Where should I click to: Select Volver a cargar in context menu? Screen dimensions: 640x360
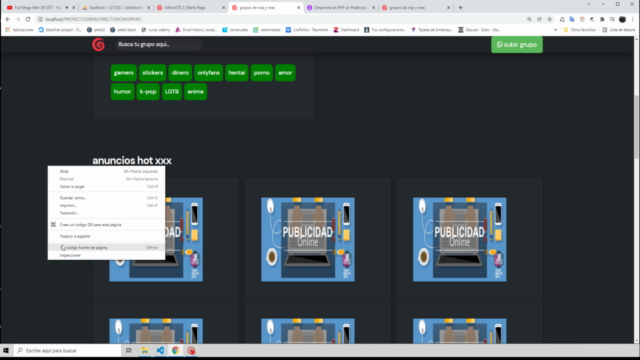[107, 187]
